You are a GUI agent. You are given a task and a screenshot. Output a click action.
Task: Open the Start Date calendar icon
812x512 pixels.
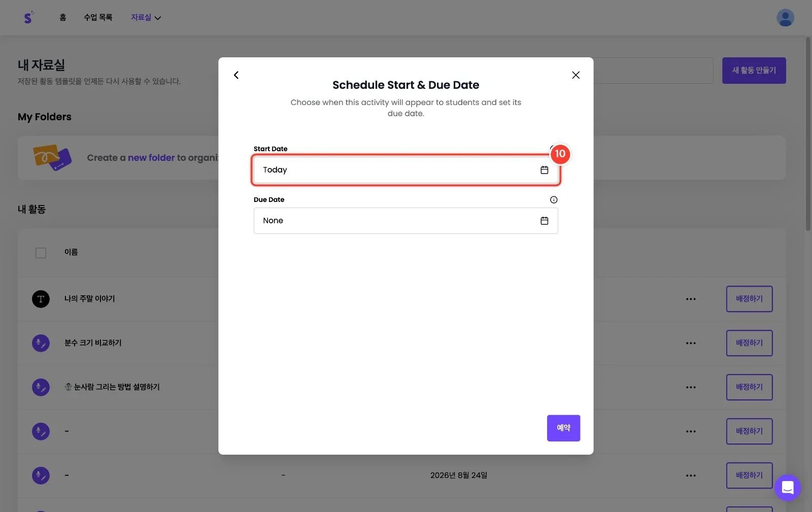coord(544,170)
